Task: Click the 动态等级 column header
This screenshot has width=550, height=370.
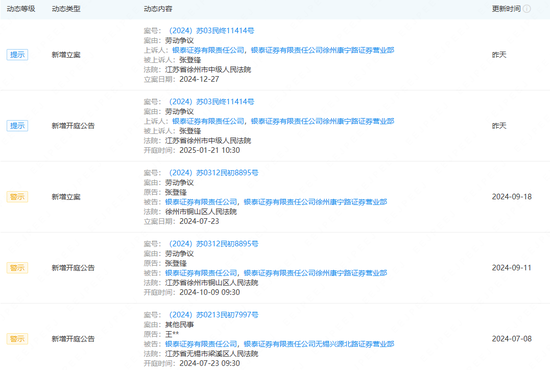Action: click(21, 9)
